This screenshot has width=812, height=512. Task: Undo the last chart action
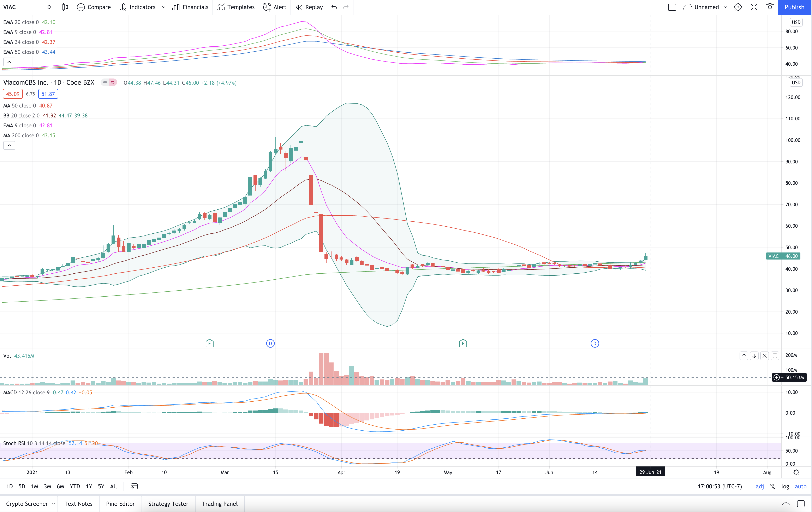(334, 7)
